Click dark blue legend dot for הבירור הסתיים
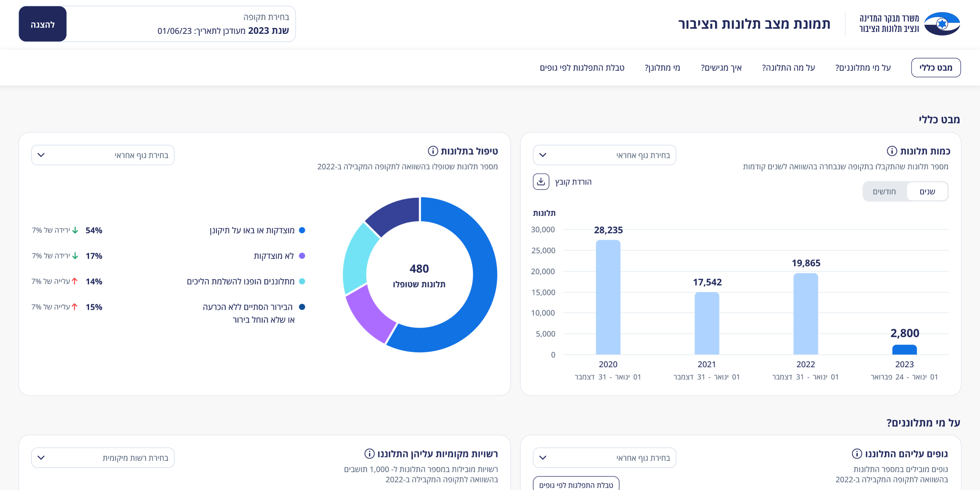980x490 pixels. pyautogui.click(x=302, y=307)
